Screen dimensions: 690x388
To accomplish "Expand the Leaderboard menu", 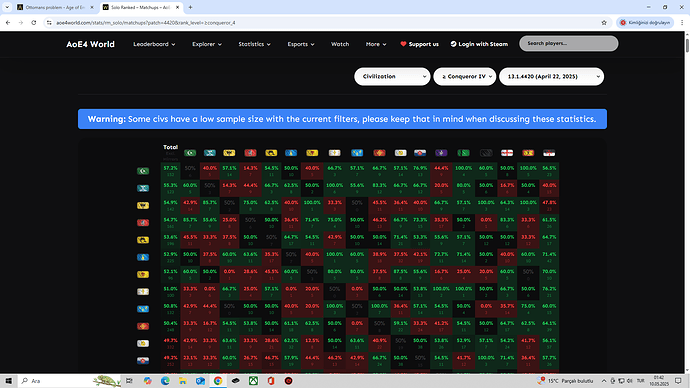I will point(154,44).
